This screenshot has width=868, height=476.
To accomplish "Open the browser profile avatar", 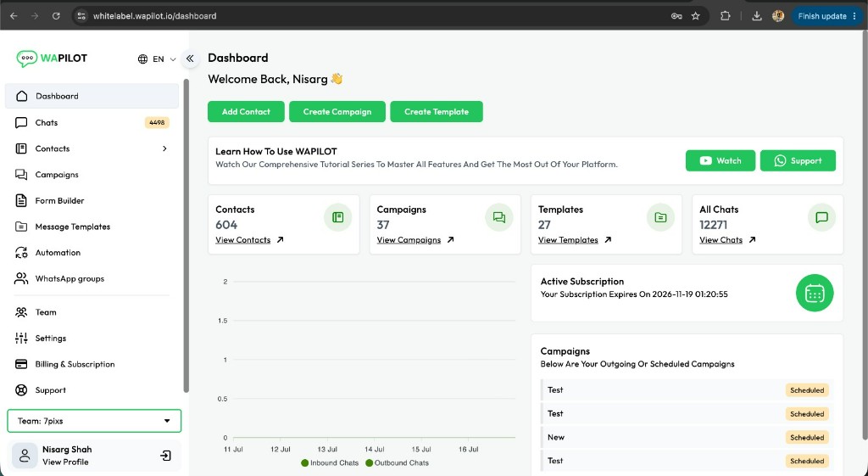I will (778, 16).
